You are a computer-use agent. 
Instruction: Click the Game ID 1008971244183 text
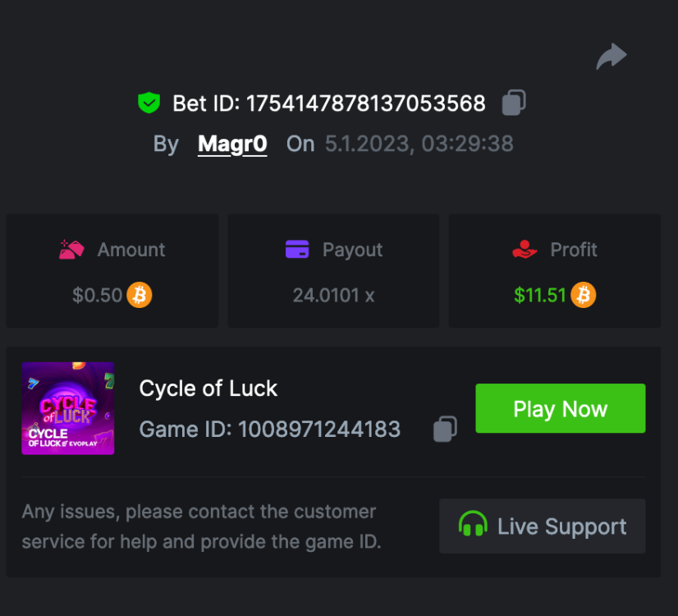tap(270, 429)
